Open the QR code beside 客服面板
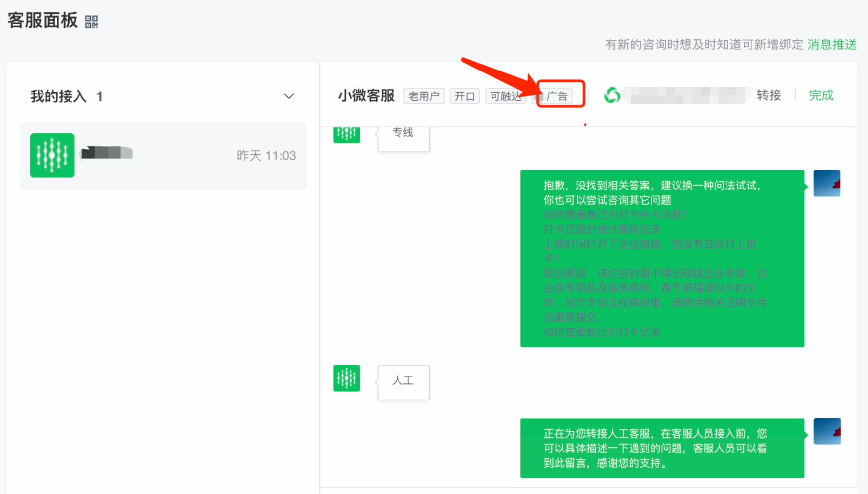Viewport: 868px width, 494px height. (92, 22)
